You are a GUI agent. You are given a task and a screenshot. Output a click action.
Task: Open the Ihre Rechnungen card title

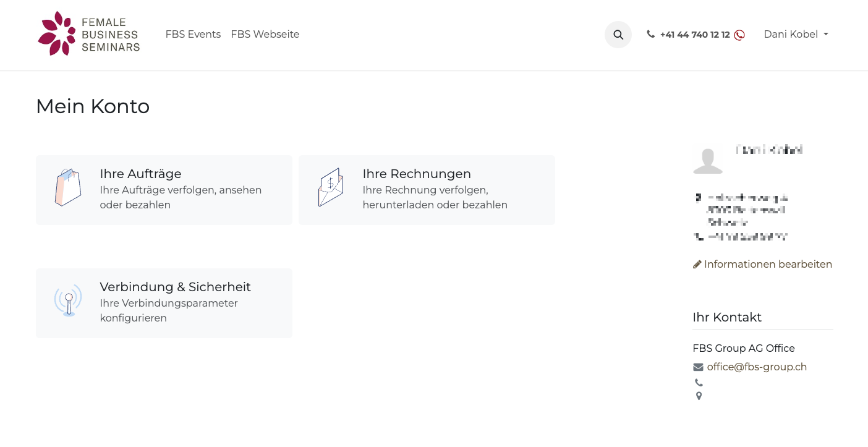pos(417,174)
